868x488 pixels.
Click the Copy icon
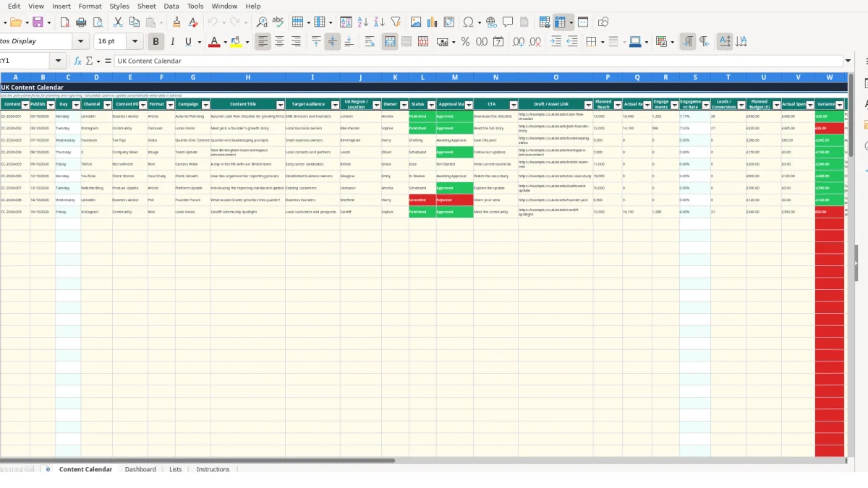tap(134, 22)
